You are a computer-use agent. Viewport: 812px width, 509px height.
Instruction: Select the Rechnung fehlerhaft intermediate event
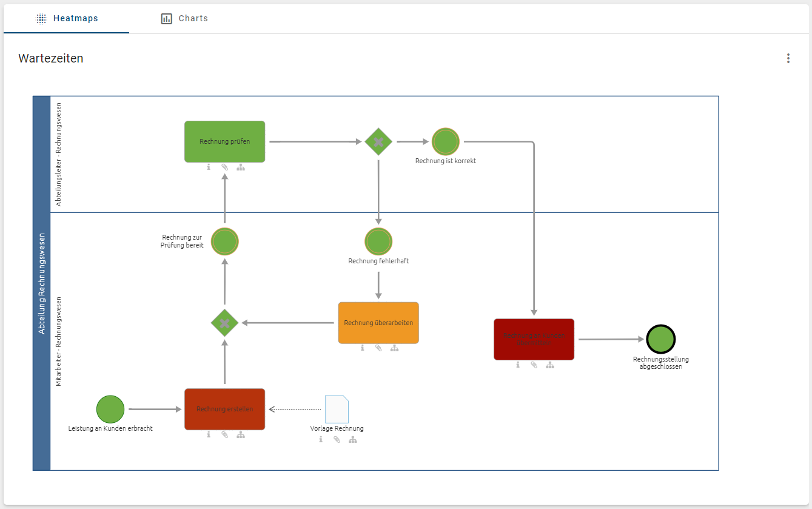point(378,241)
